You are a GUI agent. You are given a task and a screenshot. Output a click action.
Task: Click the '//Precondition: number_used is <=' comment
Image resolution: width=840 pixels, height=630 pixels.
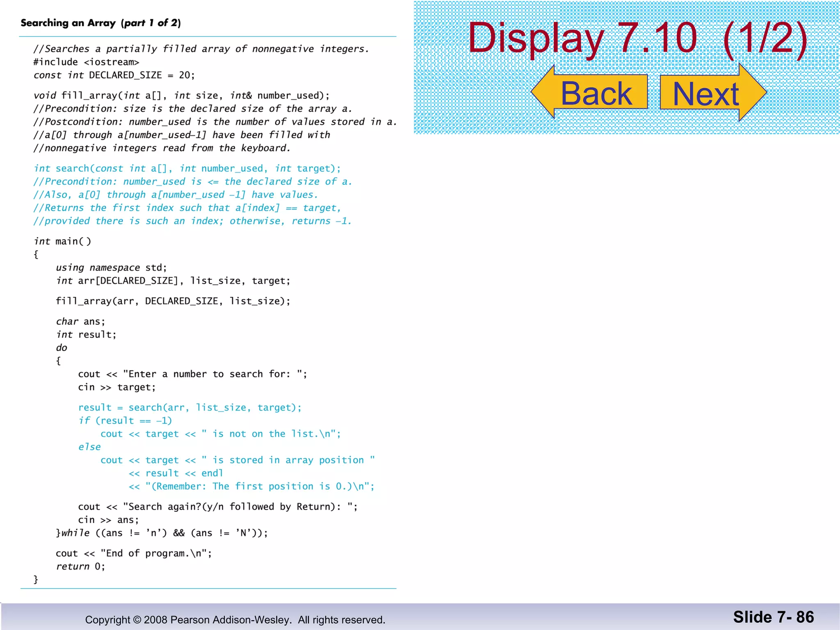193,182
